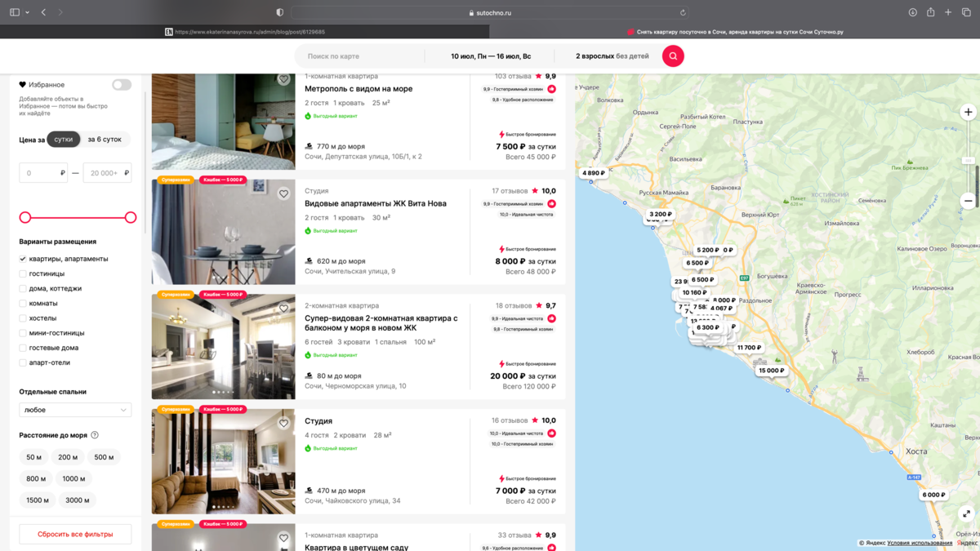Screen dimensions: 980x551
Task: Open Safari downloads
Action: point(912,12)
